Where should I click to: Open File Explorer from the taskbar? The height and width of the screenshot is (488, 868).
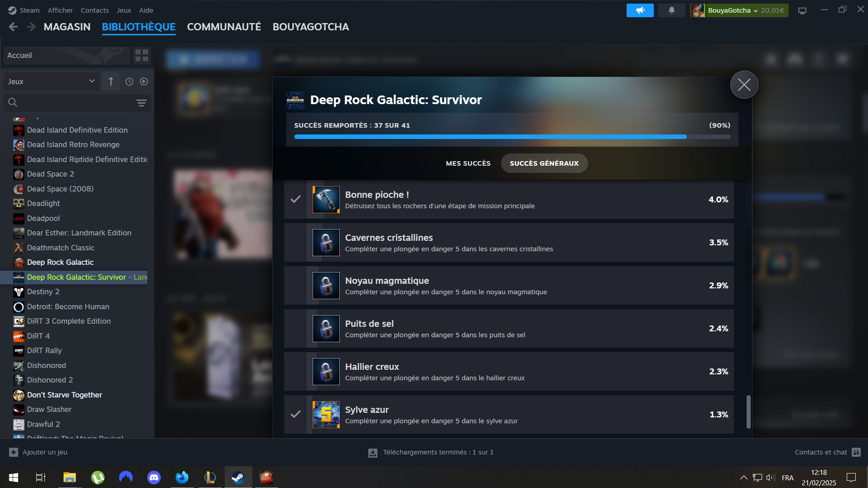pos(69,478)
